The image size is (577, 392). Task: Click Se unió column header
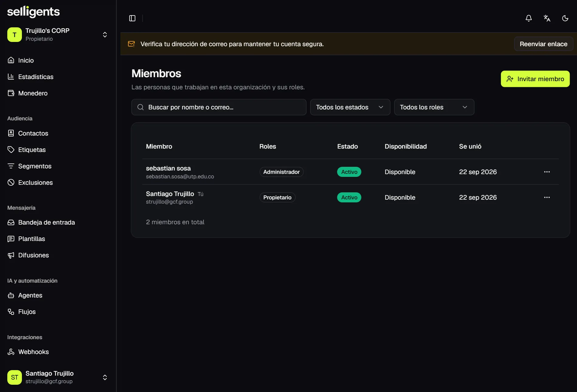click(470, 146)
